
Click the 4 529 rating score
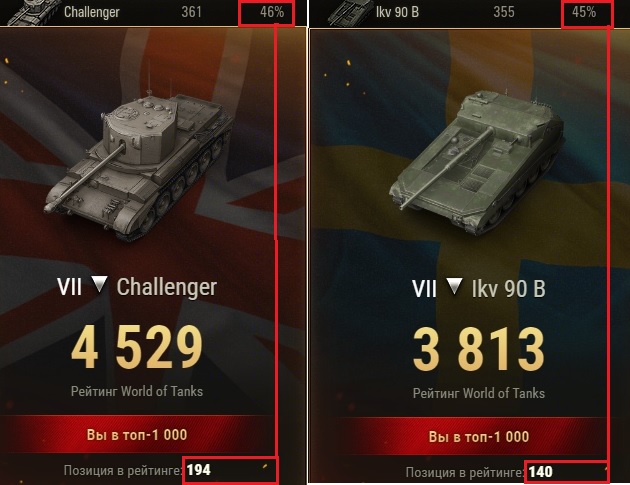click(137, 348)
